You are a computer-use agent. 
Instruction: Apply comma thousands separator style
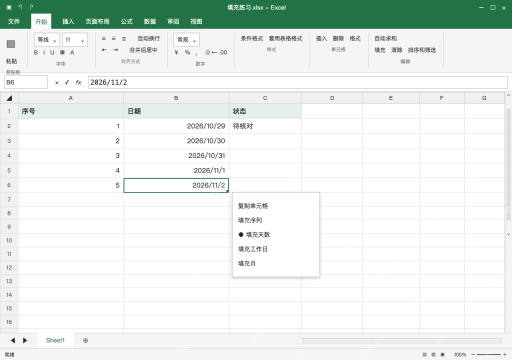point(197,53)
